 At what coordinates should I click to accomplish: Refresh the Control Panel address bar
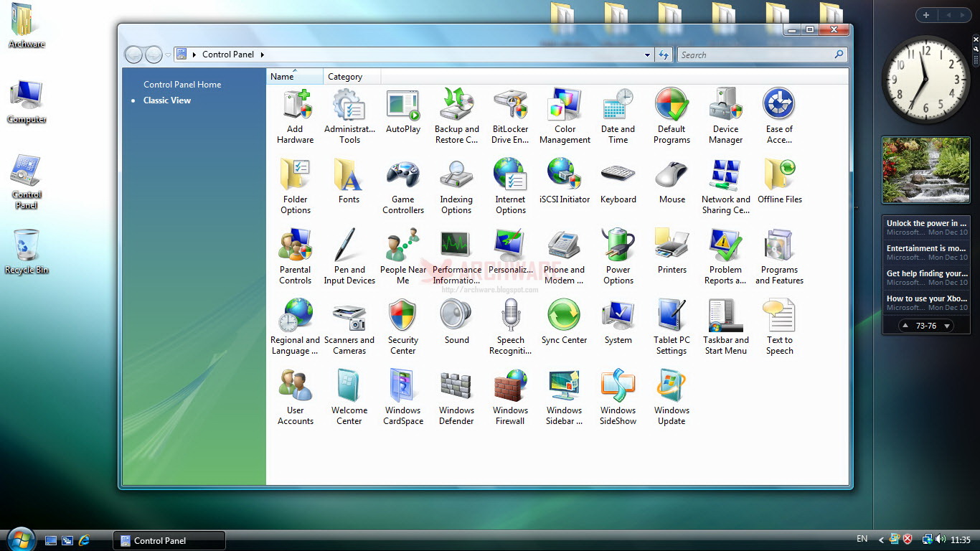[664, 55]
